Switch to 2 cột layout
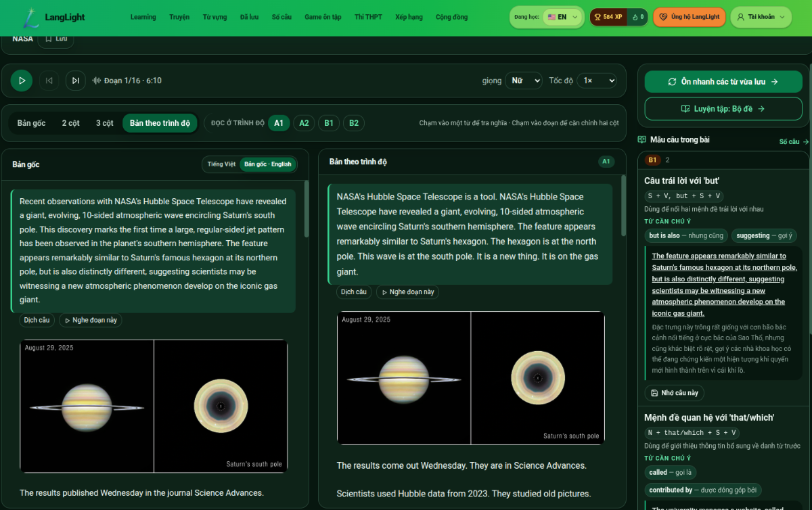 pyautogui.click(x=71, y=123)
